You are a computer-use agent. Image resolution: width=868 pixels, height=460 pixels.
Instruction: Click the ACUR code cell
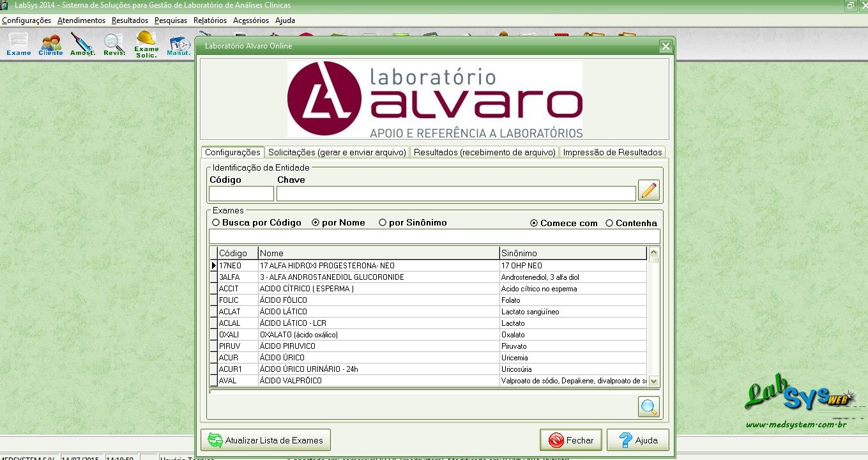(238, 358)
